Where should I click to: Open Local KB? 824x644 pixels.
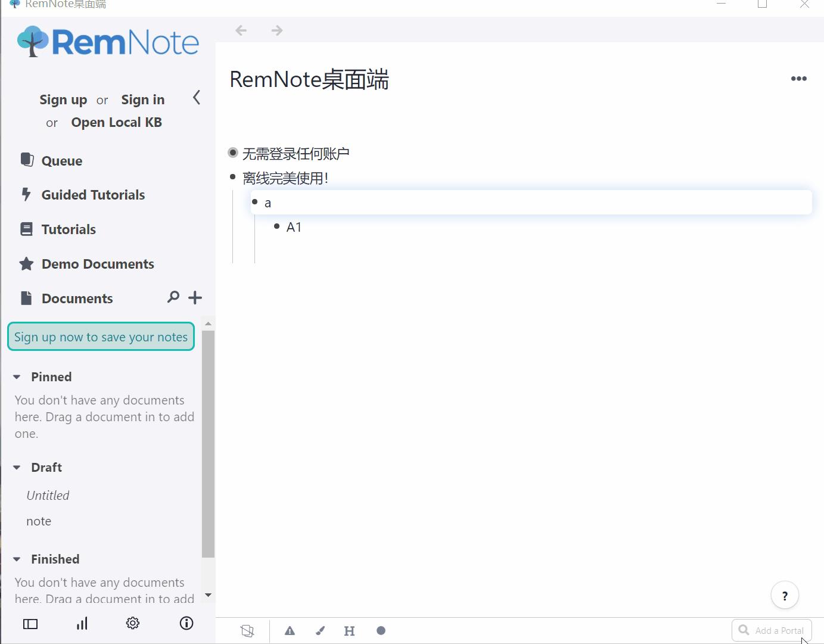[117, 122]
